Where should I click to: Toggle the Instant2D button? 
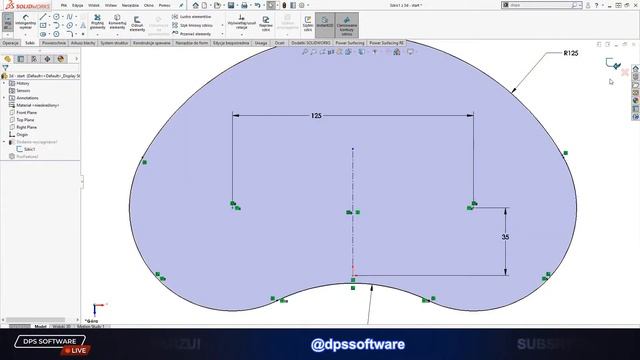click(x=325, y=24)
